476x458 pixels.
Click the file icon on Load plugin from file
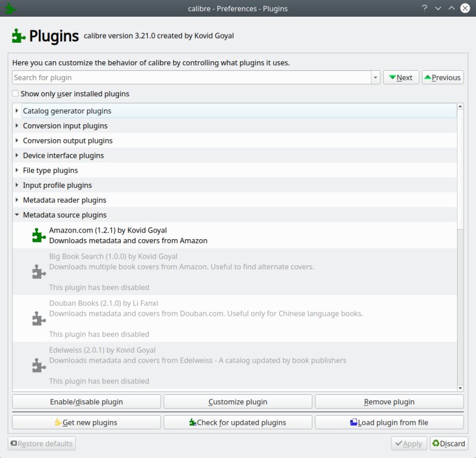[353, 422]
